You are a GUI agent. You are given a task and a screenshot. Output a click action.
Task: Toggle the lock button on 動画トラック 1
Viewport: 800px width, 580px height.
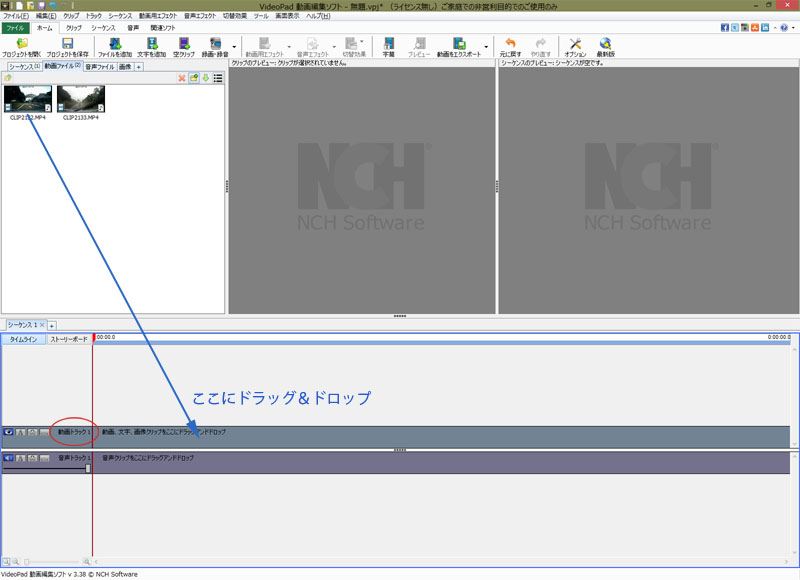coord(32,432)
